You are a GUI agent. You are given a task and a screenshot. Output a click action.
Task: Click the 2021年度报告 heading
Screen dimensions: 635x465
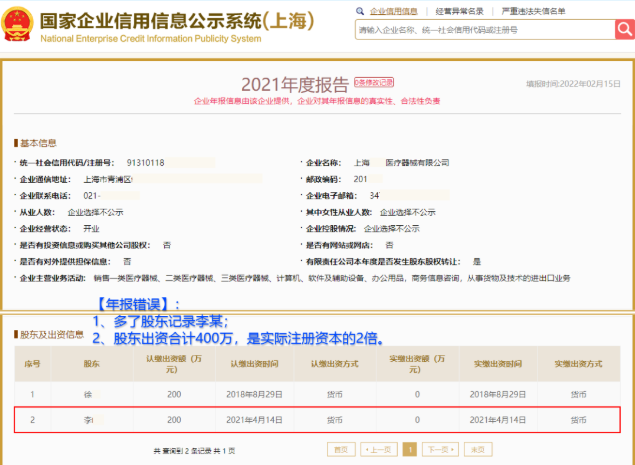(295, 85)
